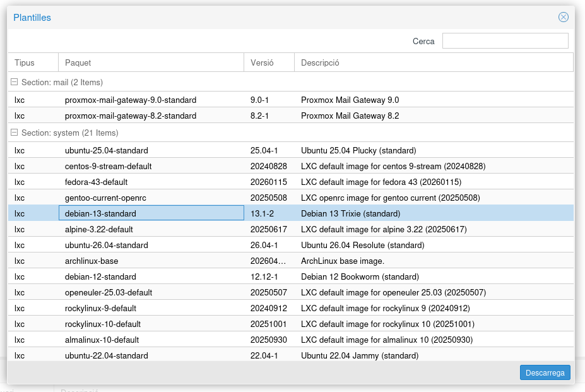The height and width of the screenshot is (392, 585).
Task: Click version 20260115 cell
Action: point(269,182)
